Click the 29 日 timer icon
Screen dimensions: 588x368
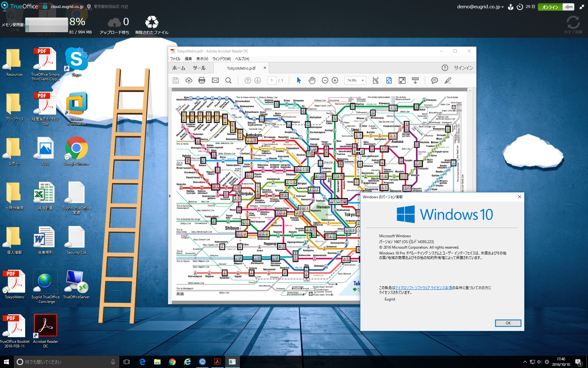tap(520, 7)
